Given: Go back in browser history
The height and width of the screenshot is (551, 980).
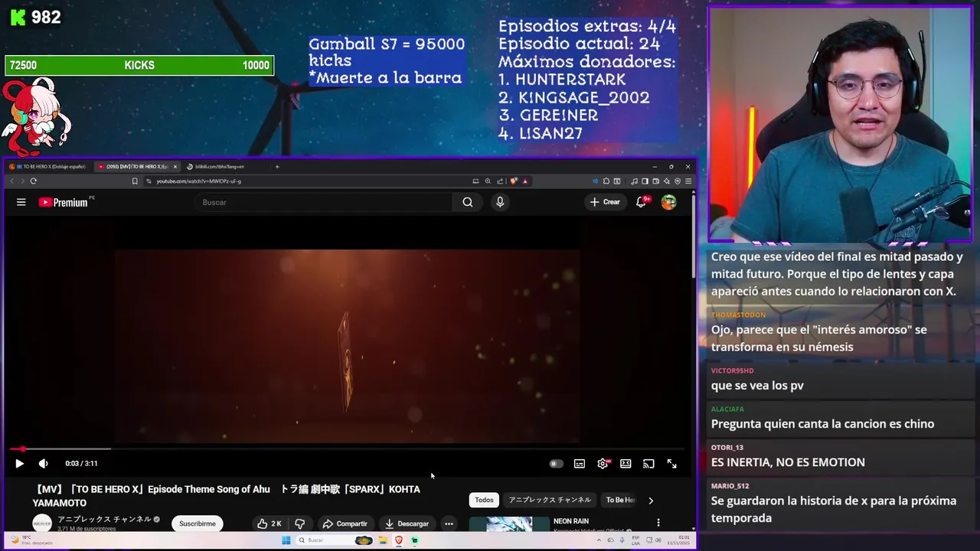Looking at the screenshot, I should pyautogui.click(x=11, y=181).
